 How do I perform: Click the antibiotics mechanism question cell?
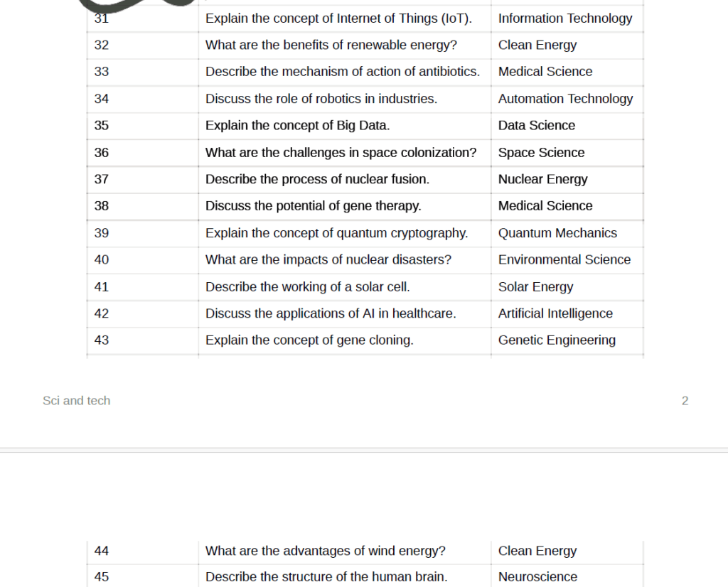click(343, 72)
